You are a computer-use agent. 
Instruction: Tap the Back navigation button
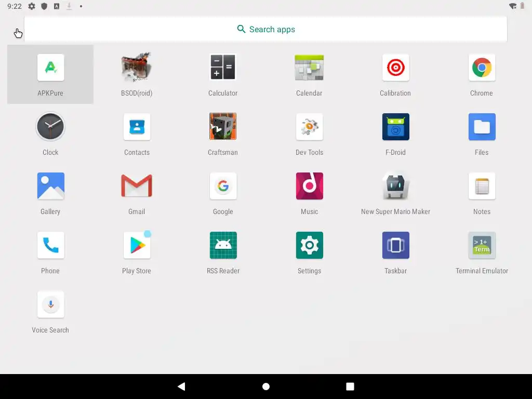(181, 387)
